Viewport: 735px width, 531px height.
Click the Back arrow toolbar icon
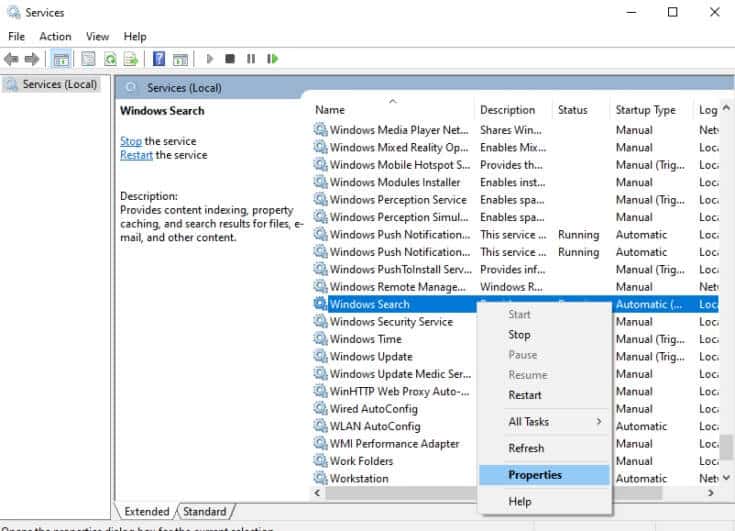point(11,59)
